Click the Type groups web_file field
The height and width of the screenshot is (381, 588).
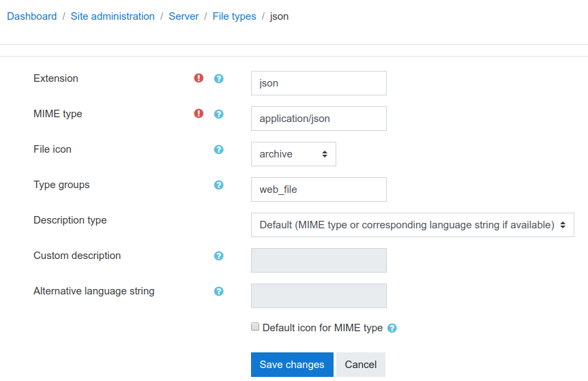click(x=319, y=189)
